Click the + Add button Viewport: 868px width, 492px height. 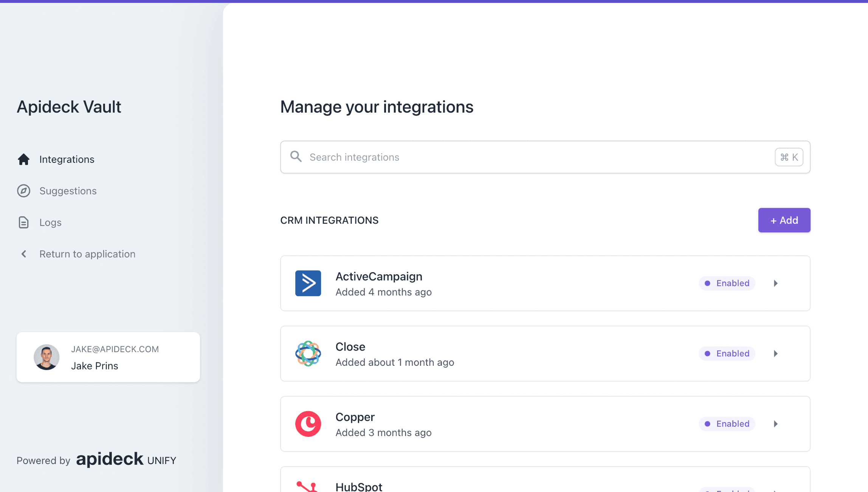tap(784, 220)
